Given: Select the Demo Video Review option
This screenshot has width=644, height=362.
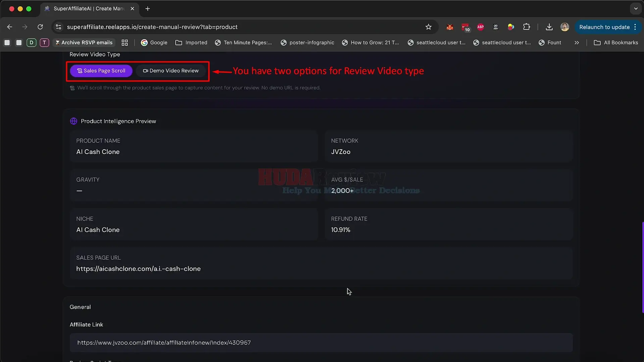Looking at the screenshot, I should [x=171, y=71].
